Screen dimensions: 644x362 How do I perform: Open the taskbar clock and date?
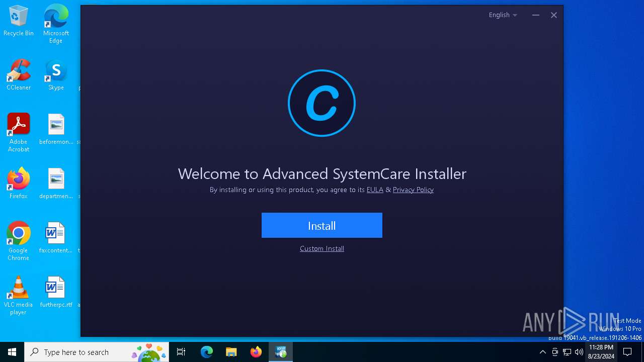pos(601,352)
